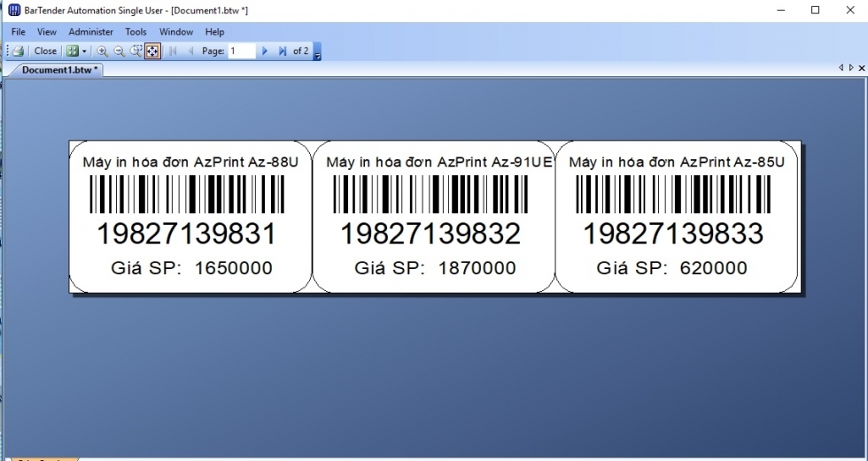Click the Page number input field

242,50
